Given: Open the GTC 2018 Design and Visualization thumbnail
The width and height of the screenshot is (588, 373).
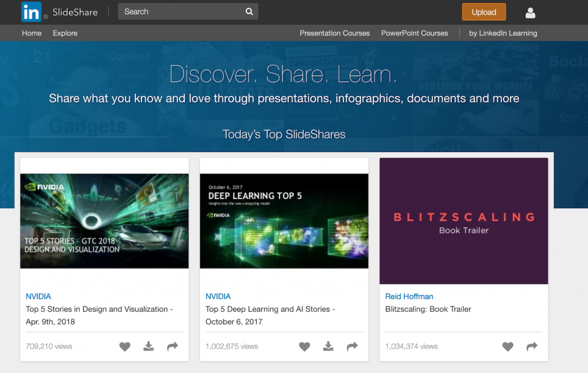Looking at the screenshot, I should (x=105, y=221).
